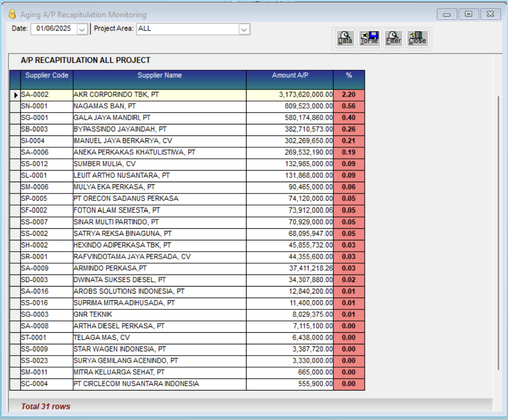This screenshot has width=508, height=420.
Task: Sort by Amount A/P column header
Action: 290,79
